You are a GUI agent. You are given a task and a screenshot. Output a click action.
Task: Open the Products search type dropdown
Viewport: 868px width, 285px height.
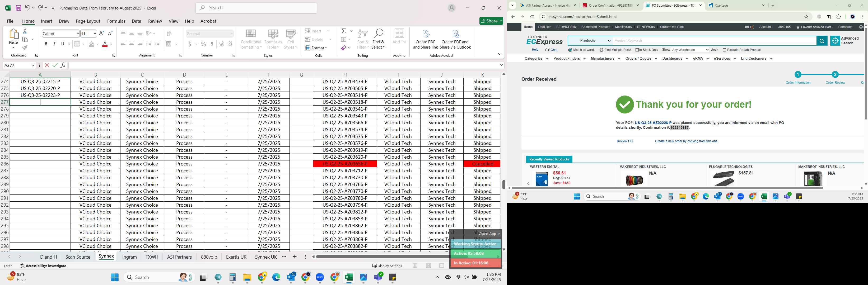coord(590,41)
